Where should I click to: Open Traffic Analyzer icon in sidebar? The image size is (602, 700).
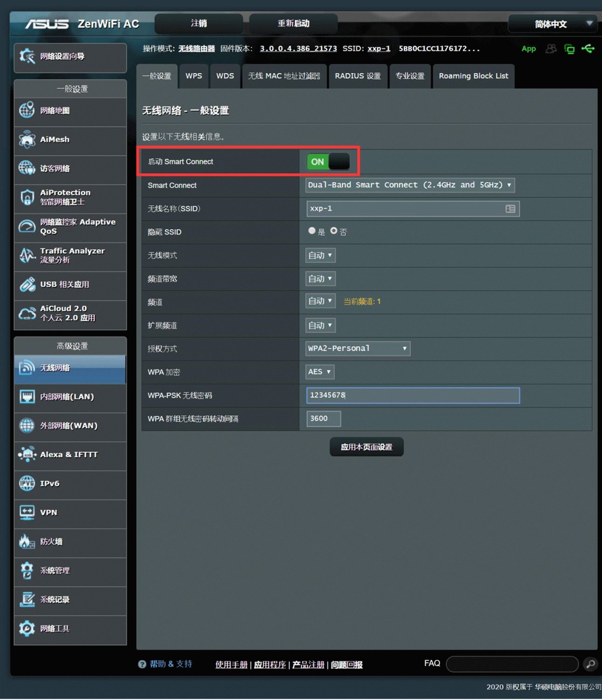click(27, 255)
